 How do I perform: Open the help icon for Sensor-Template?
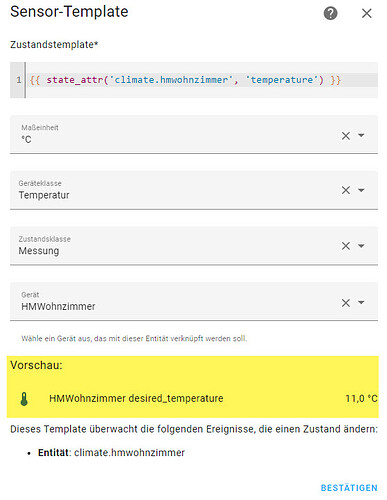[x=330, y=13]
